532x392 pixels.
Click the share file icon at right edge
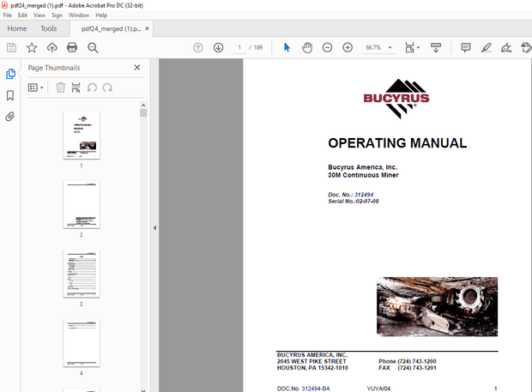click(526, 47)
